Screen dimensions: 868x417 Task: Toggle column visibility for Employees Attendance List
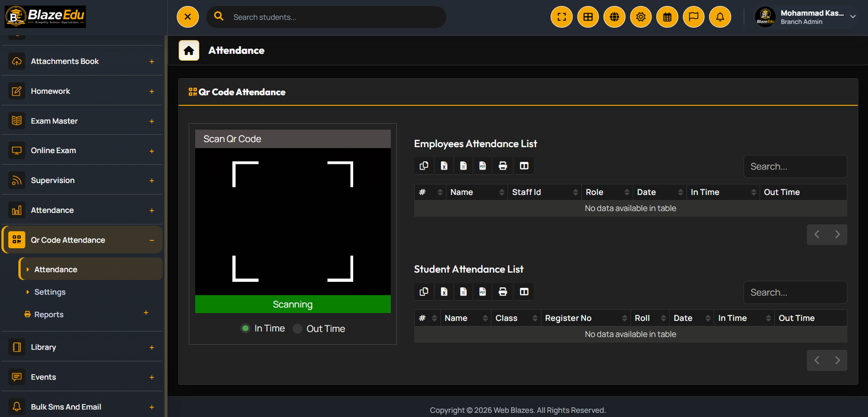point(524,166)
